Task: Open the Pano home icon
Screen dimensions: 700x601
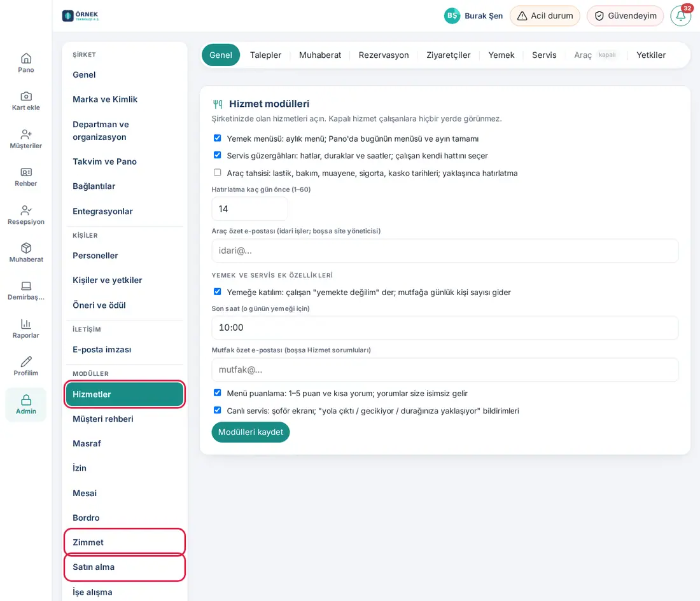Action: pyautogui.click(x=26, y=59)
